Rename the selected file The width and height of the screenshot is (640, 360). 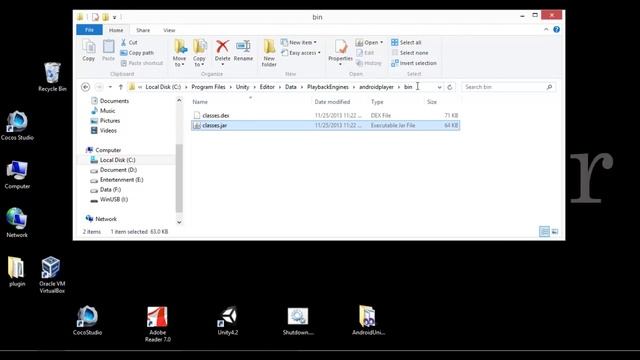(x=243, y=51)
